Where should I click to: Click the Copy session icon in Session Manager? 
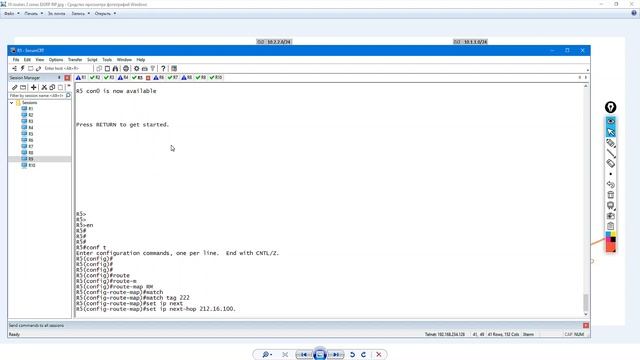[52, 87]
